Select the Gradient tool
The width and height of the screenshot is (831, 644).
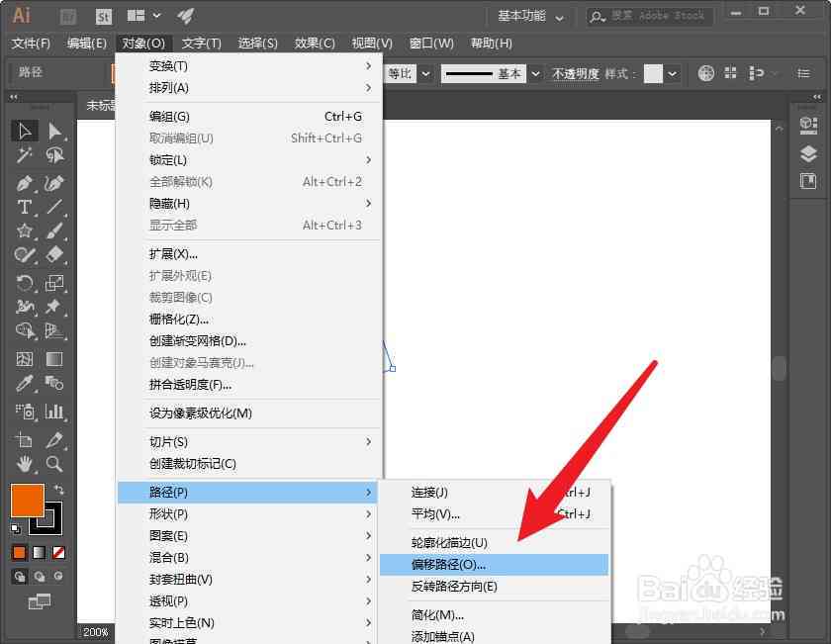coord(54,359)
